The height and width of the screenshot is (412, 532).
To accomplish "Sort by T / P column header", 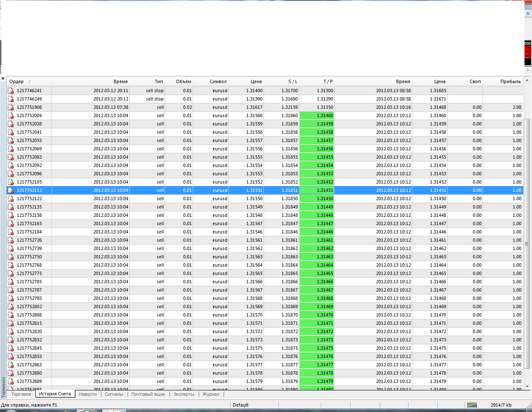I will 317,81.
